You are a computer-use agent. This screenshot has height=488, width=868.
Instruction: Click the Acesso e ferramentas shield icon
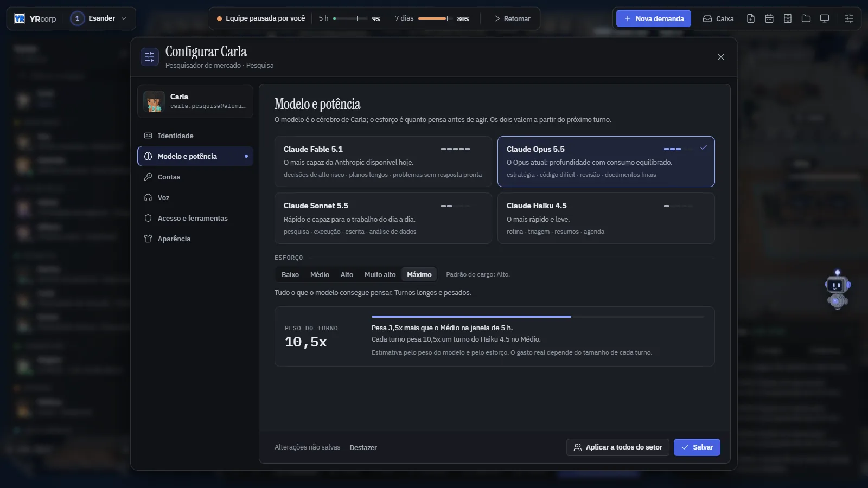148,218
